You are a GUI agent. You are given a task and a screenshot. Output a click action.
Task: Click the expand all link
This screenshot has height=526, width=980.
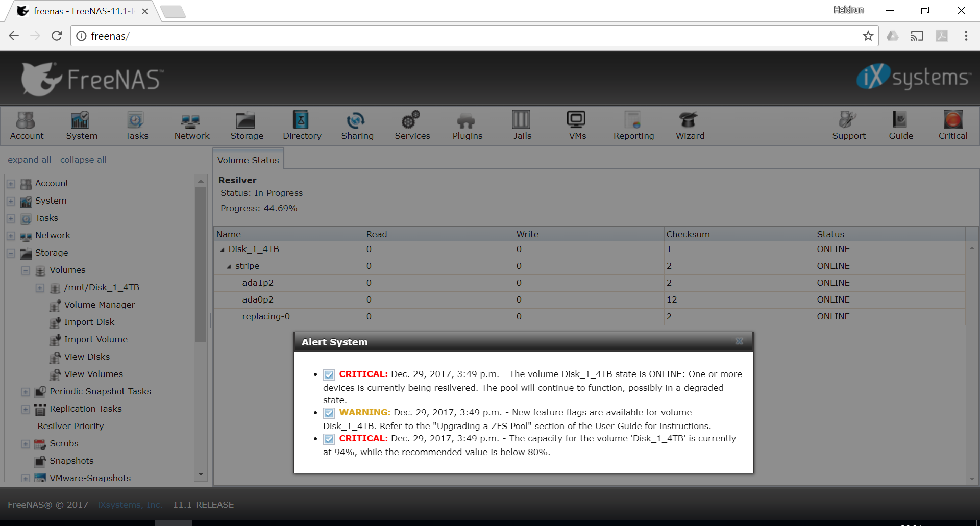tap(30, 160)
